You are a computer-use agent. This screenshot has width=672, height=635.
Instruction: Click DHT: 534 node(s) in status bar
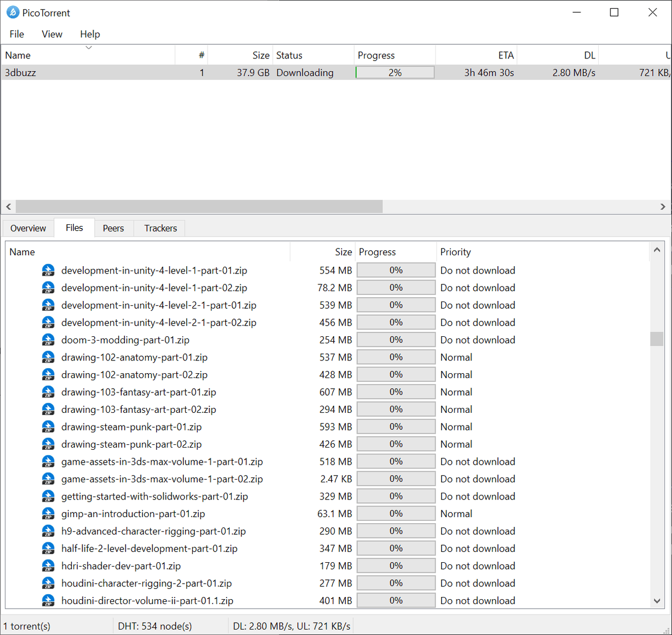tap(155, 626)
